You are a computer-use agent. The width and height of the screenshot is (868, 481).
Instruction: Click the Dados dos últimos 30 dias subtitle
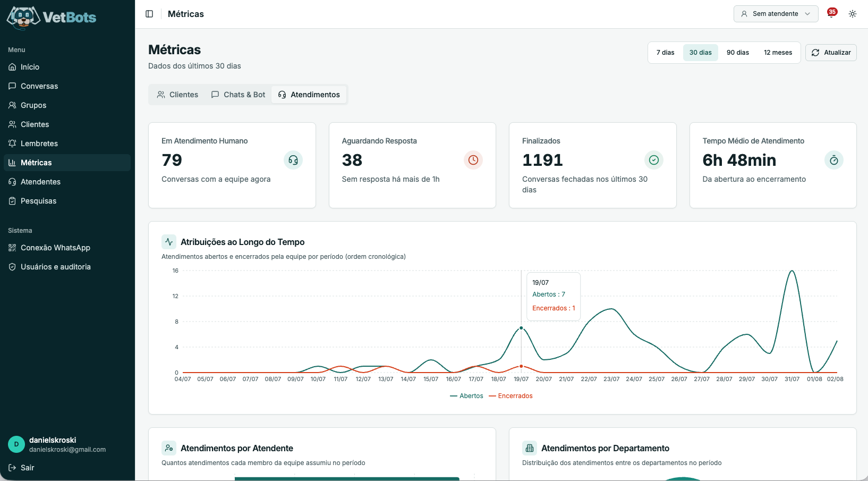click(x=194, y=66)
